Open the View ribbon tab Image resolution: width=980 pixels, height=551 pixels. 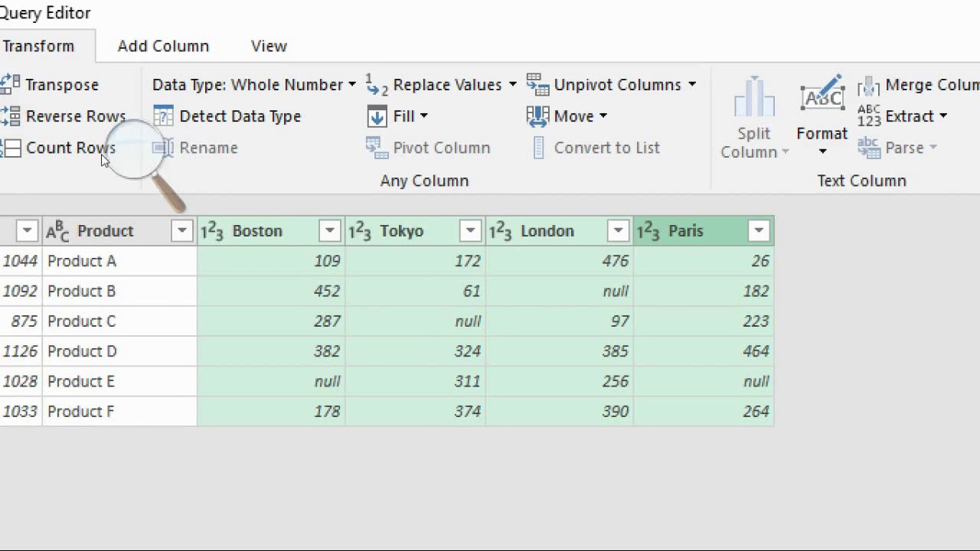pyautogui.click(x=269, y=46)
